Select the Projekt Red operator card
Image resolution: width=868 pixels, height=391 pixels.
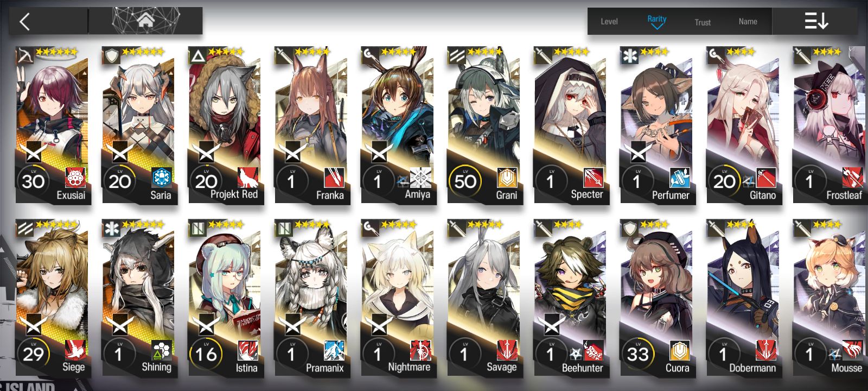pyautogui.click(x=226, y=125)
